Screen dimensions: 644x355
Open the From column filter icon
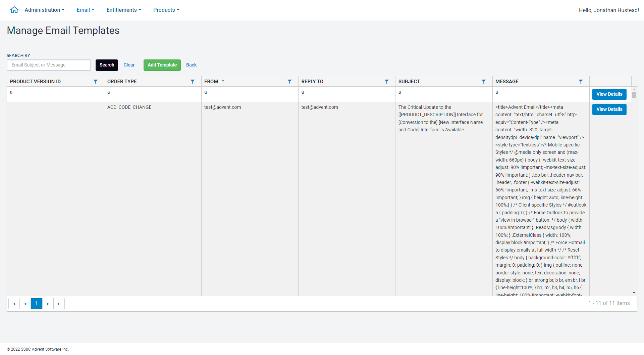(x=289, y=82)
